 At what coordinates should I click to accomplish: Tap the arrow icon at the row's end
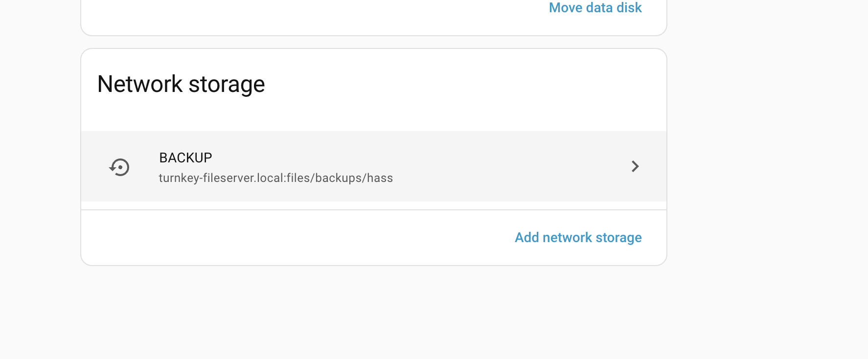point(635,166)
